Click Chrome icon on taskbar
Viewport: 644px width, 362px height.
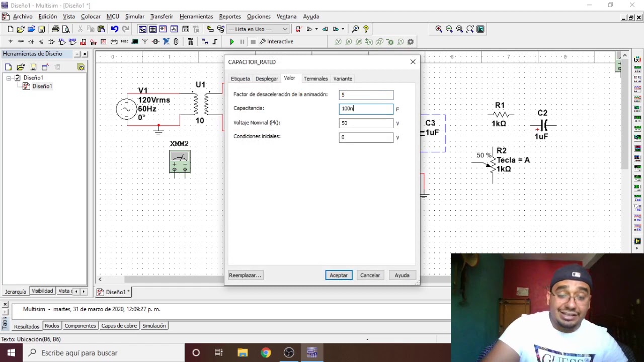(x=266, y=353)
